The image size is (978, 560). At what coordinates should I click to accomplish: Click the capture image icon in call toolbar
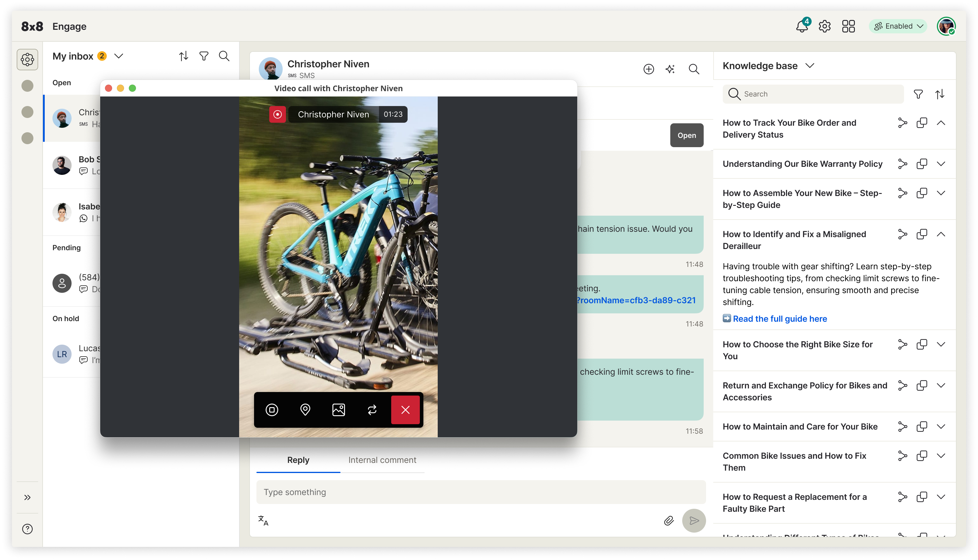coord(338,410)
